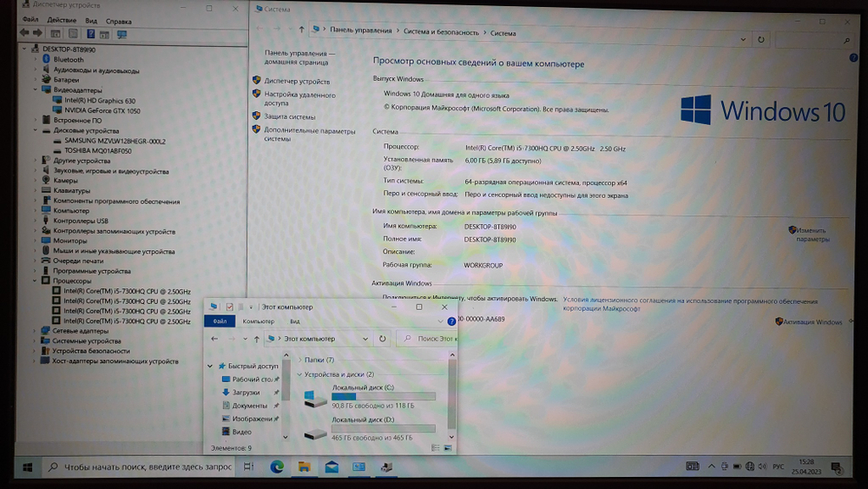Click Explorer up arrow in Этот компьютер

256,339
